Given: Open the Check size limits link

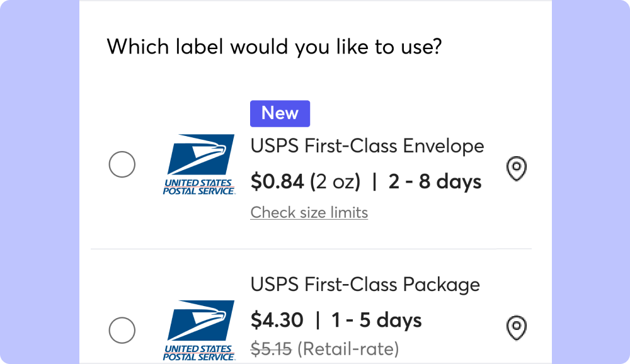Looking at the screenshot, I should pyautogui.click(x=309, y=212).
